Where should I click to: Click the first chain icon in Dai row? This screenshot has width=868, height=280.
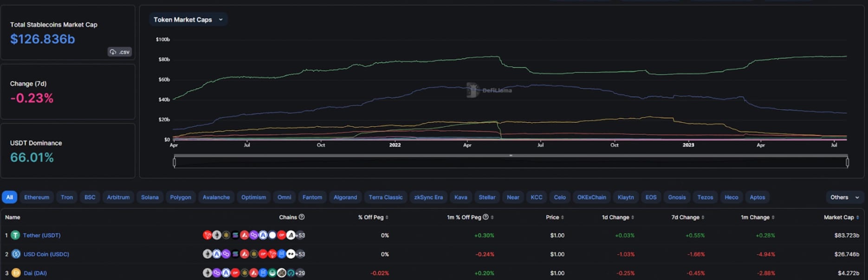(x=207, y=273)
